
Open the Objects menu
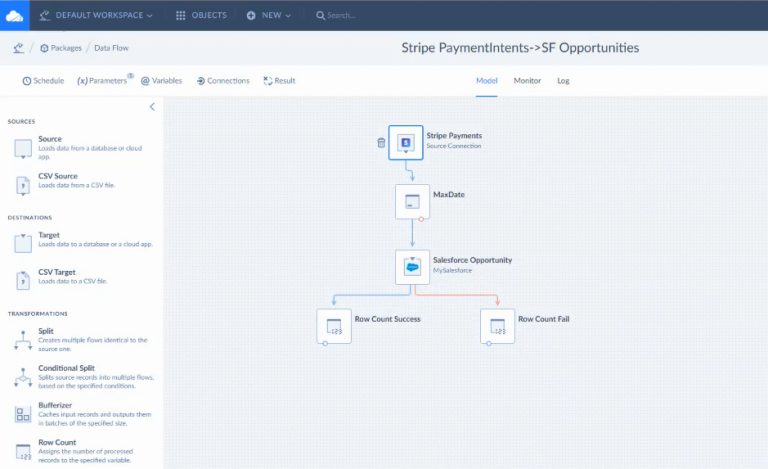click(201, 15)
